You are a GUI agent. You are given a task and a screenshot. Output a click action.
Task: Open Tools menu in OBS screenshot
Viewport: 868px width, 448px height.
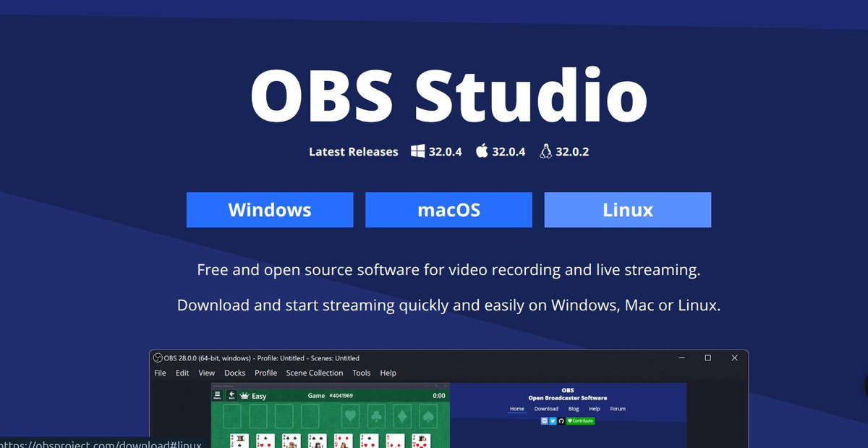(362, 373)
